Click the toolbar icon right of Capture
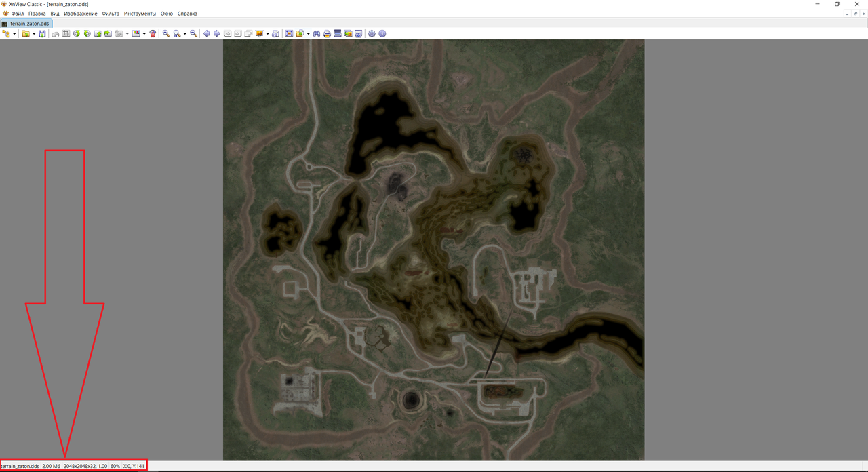 point(358,33)
